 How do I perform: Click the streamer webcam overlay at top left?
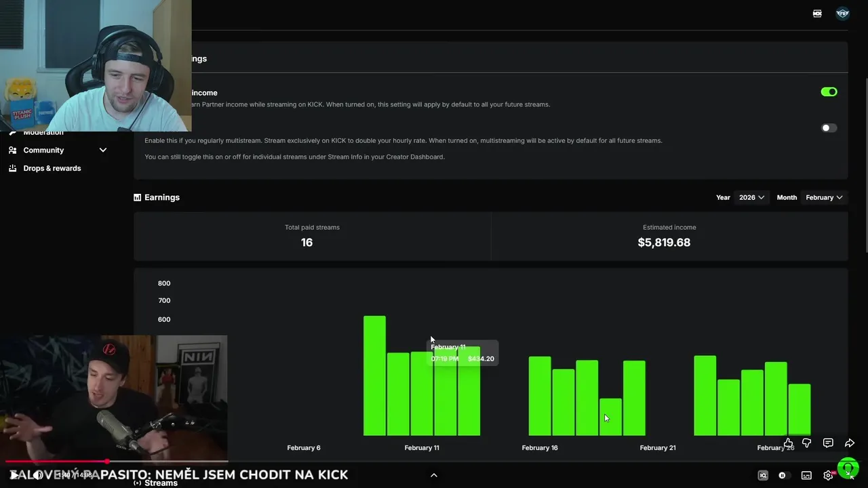pyautogui.click(x=96, y=65)
